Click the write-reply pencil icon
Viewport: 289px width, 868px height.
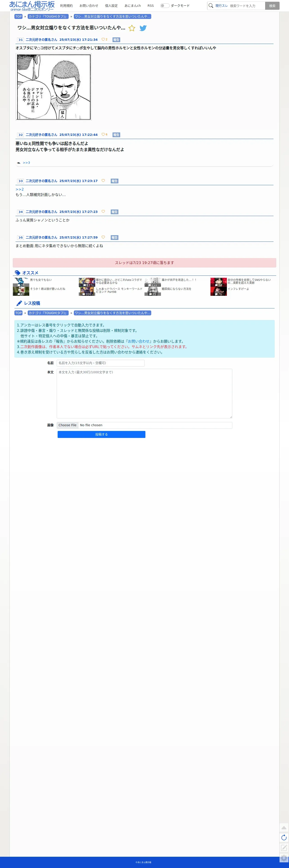tap(284, 848)
